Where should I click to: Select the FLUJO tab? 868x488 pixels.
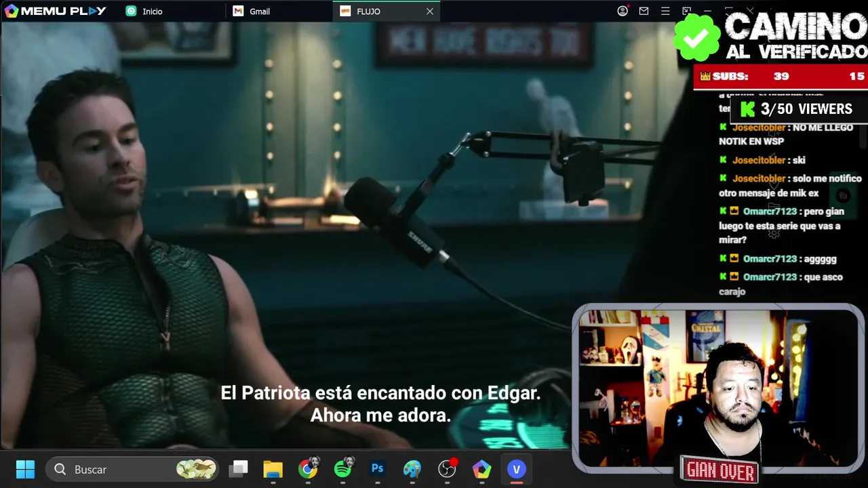[x=387, y=11]
